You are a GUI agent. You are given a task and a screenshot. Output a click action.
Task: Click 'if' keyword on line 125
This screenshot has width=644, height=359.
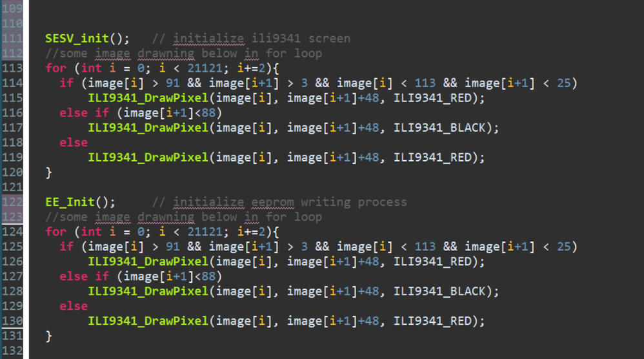pos(66,247)
